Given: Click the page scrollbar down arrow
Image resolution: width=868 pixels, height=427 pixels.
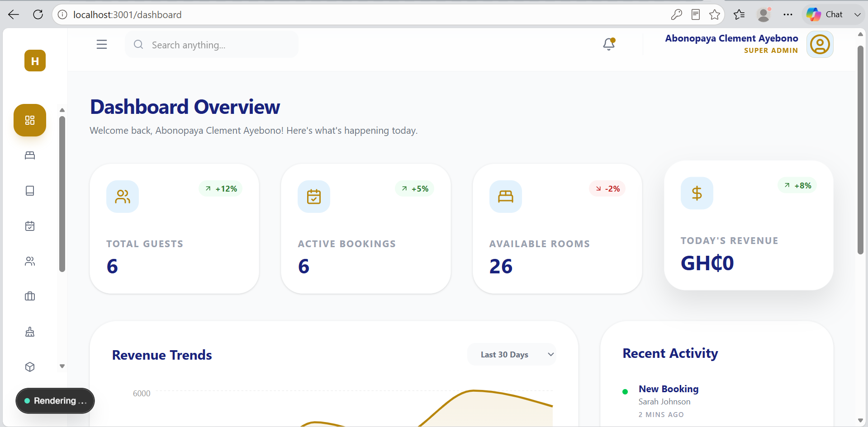Looking at the screenshot, I should pos(860,420).
